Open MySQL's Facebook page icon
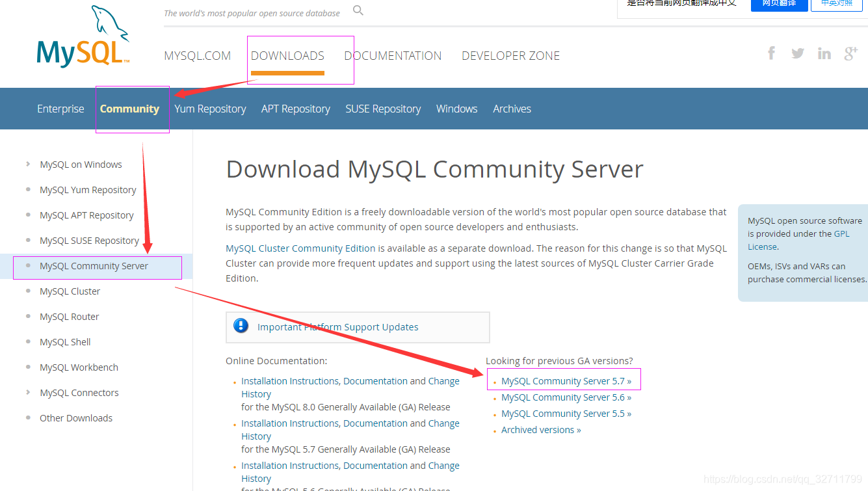The image size is (868, 491). click(x=771, y=53)
